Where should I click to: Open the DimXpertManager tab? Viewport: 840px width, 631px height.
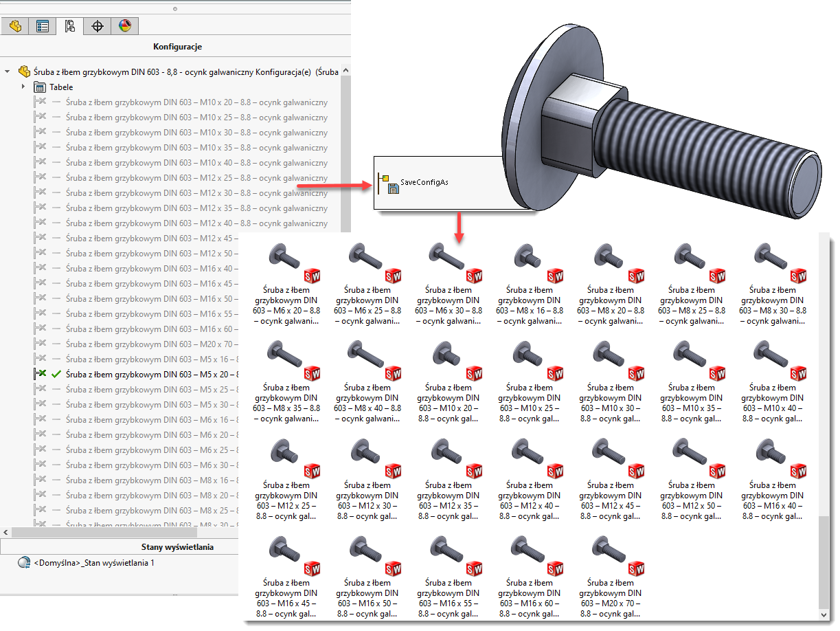[x=98, y=26]
